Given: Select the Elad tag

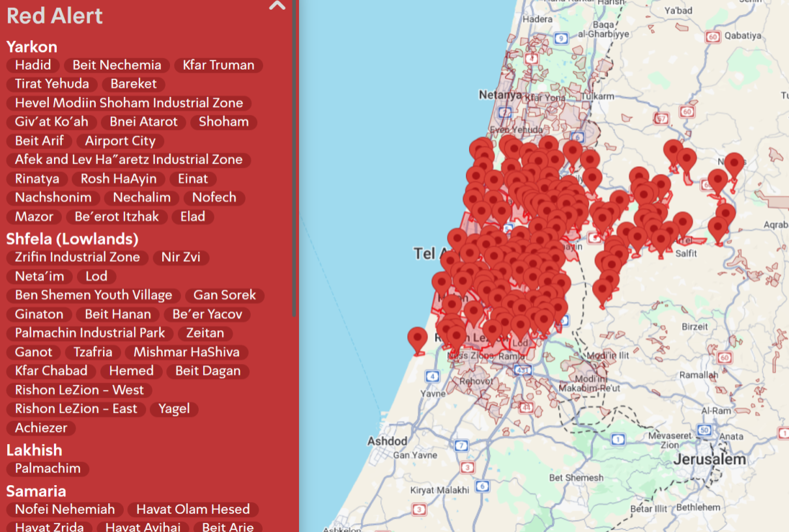Looking at the screenshot, I should point(193,216).
